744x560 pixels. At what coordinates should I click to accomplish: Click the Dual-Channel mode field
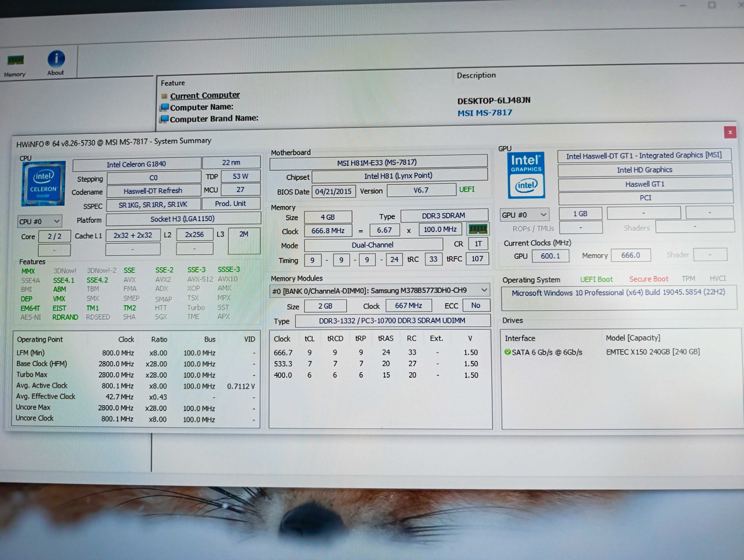[373, 245]
